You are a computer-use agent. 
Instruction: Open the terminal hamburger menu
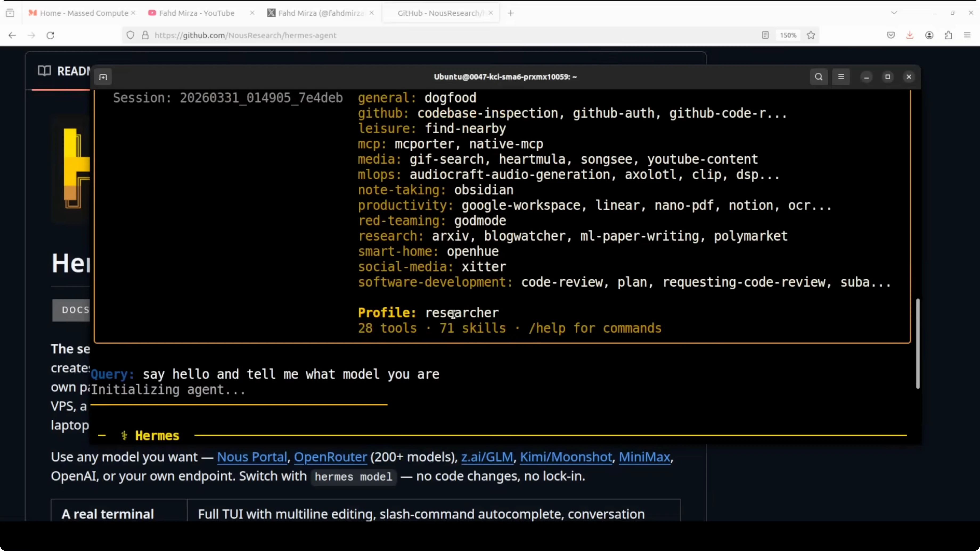(x=841, y=77)
